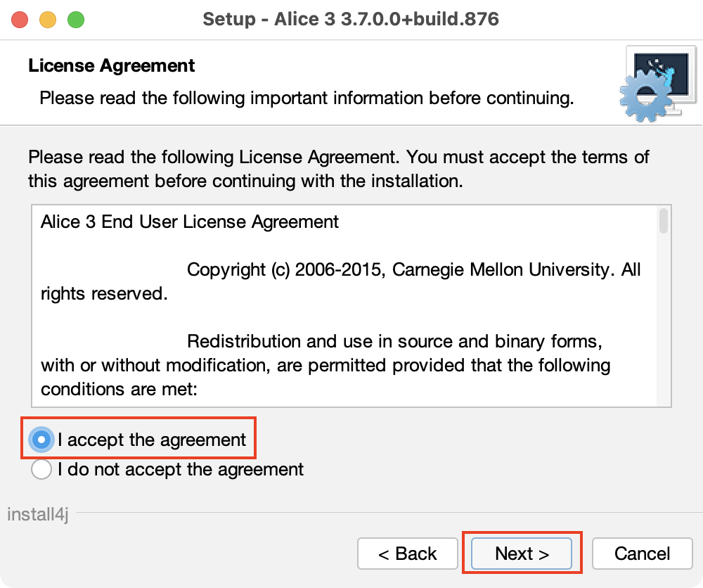The image size is (703, 588).
Task: Choose "I do not accept the agreement"
Action: 42,469
